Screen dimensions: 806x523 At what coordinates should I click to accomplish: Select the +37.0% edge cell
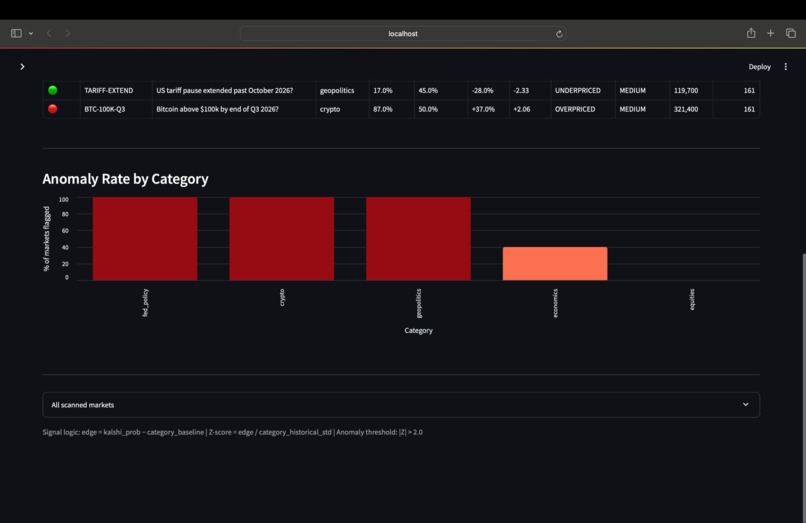[488, 109]
